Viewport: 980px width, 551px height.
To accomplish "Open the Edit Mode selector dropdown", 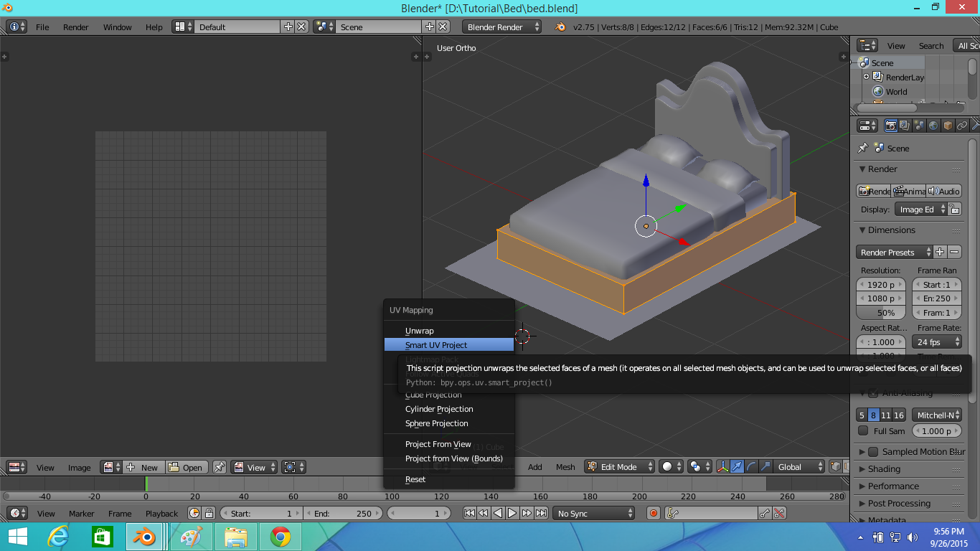I will pos(621,467).
